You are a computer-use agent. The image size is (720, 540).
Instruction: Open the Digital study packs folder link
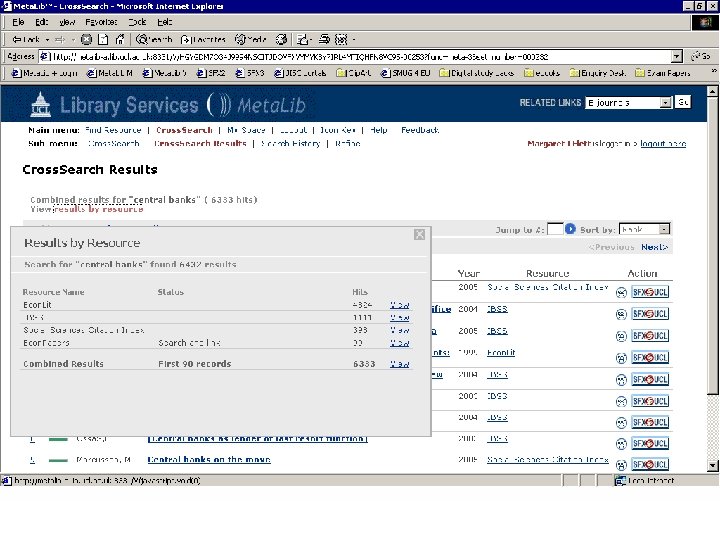(x=477, y=73)
